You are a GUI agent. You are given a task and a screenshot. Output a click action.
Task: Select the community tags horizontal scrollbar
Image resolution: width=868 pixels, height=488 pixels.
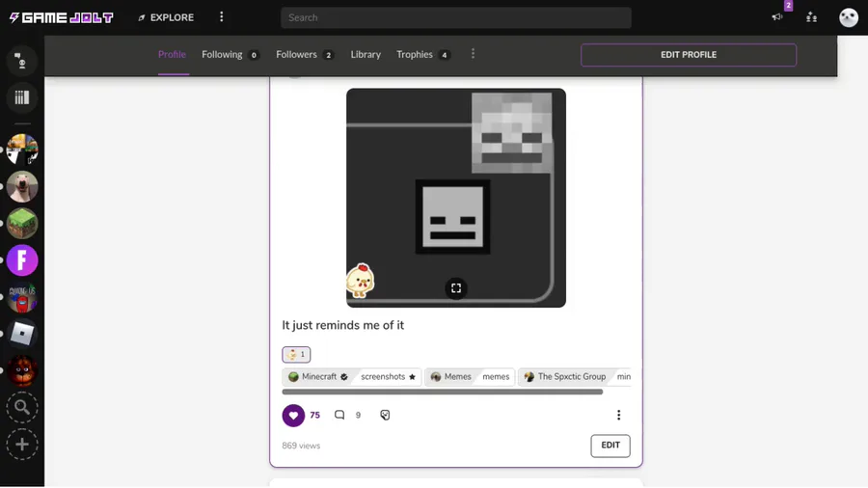point(443,392)
